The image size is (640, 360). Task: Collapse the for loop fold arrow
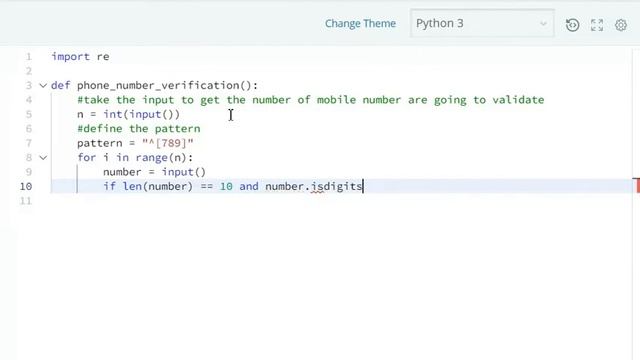pos(43,158)
